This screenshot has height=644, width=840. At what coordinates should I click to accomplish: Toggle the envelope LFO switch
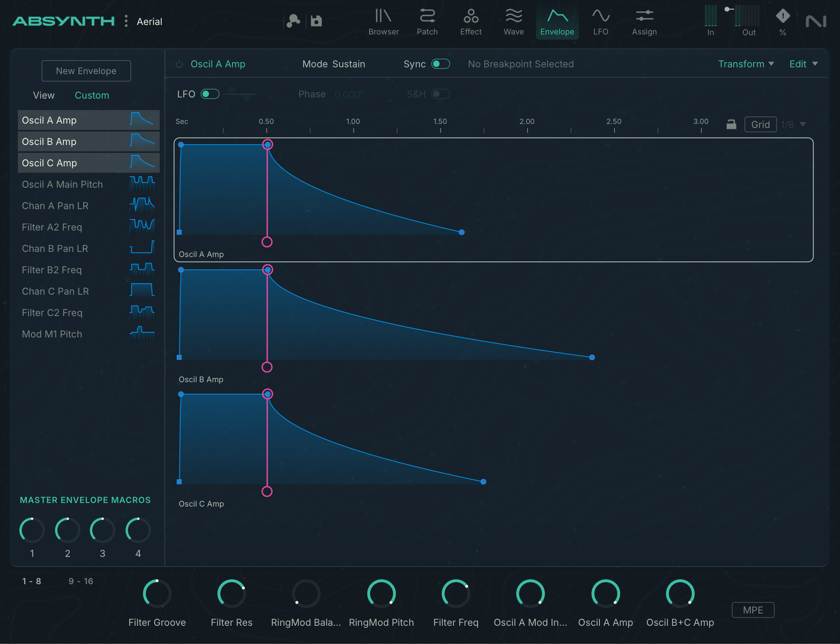(x=210, y=94)
